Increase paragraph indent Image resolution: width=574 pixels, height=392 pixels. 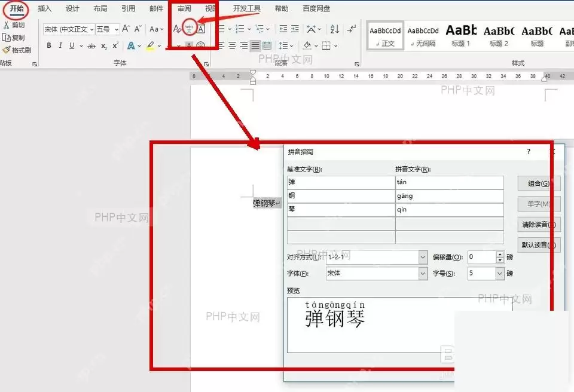pos(295,29)
